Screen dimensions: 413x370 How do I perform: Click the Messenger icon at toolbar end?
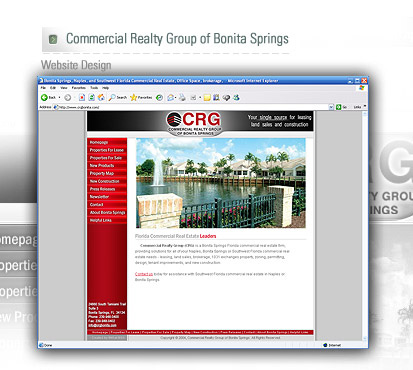(x=236, y=97)
